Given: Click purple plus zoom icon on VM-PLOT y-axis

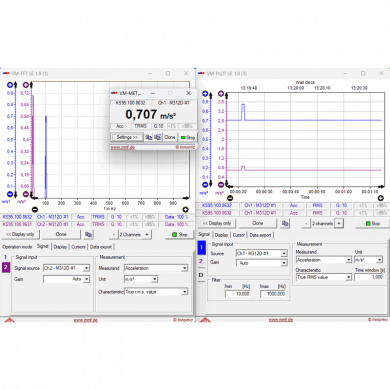Looking at the screenshot, I should [x=221, y=94].
